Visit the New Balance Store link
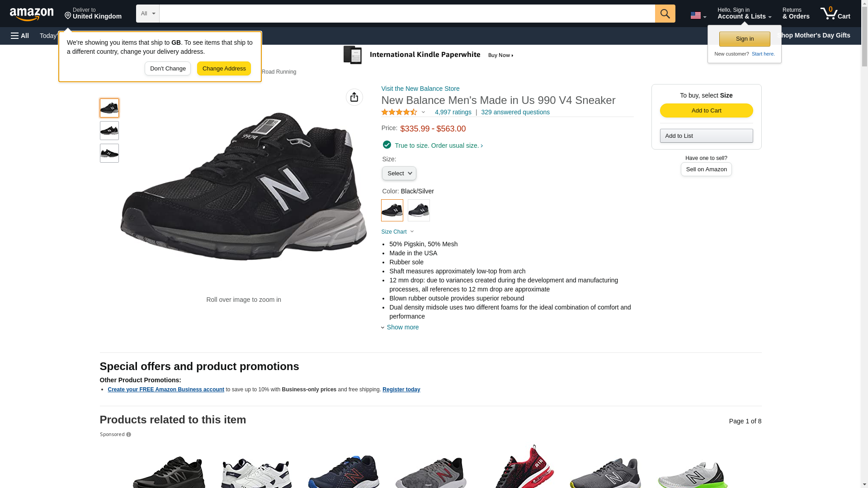Screen dimensions: 868x488 [x=420, y=89]
